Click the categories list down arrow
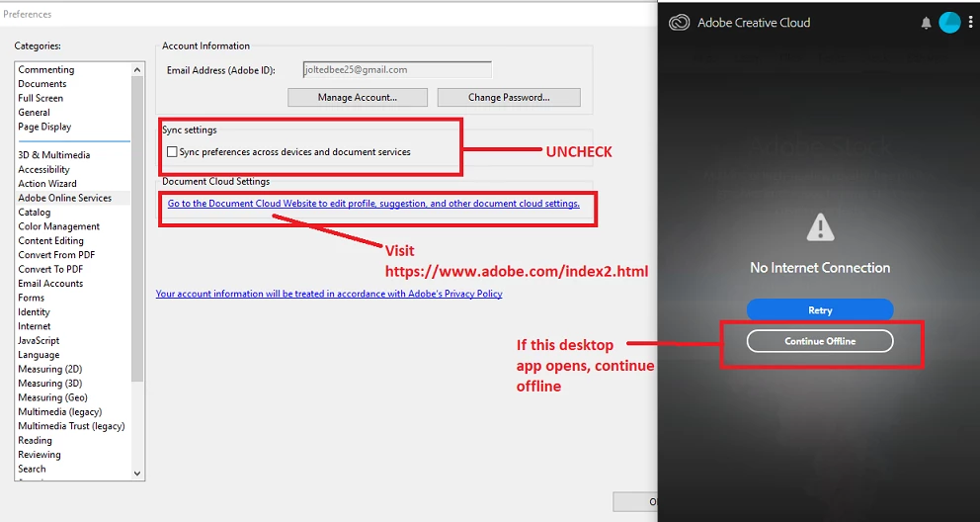This screenshot has width=980, height=522. click(x=137, y=474)
